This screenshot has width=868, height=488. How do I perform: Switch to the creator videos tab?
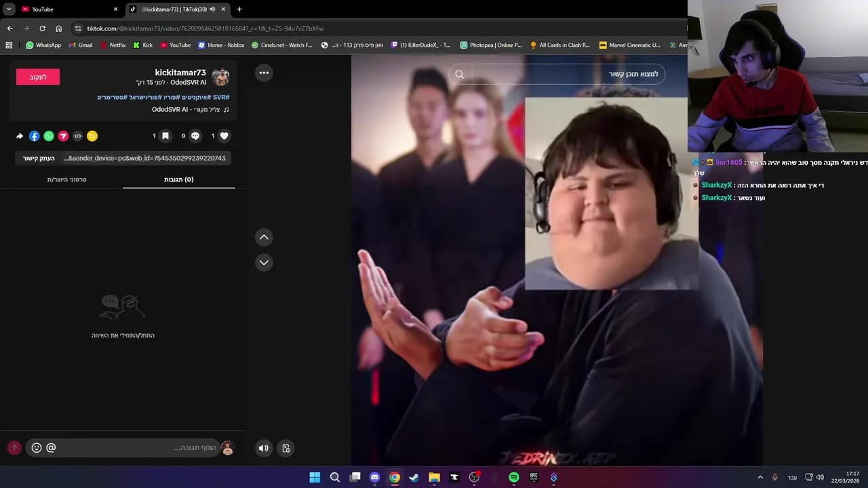66,180
